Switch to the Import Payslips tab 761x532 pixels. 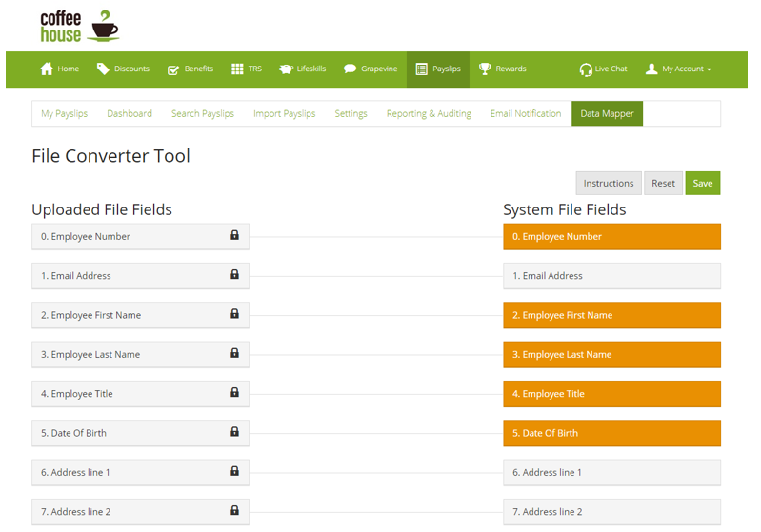[x=284, y=114]
